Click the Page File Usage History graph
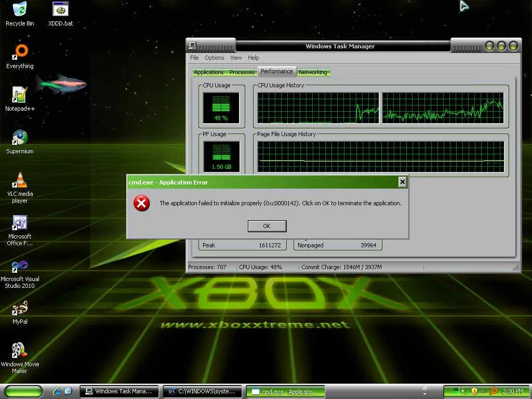The image size is (532, 399). 381,157
